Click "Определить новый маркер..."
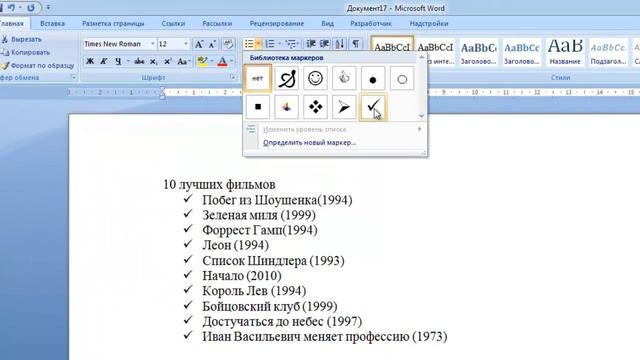The width and height of the screenshot is (640, 360). click(x=309, y=142)
